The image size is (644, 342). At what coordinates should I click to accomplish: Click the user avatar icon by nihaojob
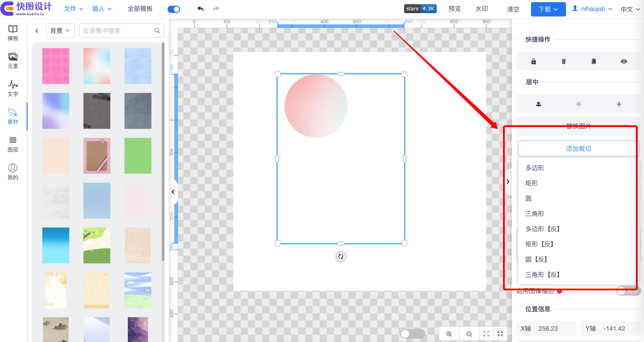point(575,9)
